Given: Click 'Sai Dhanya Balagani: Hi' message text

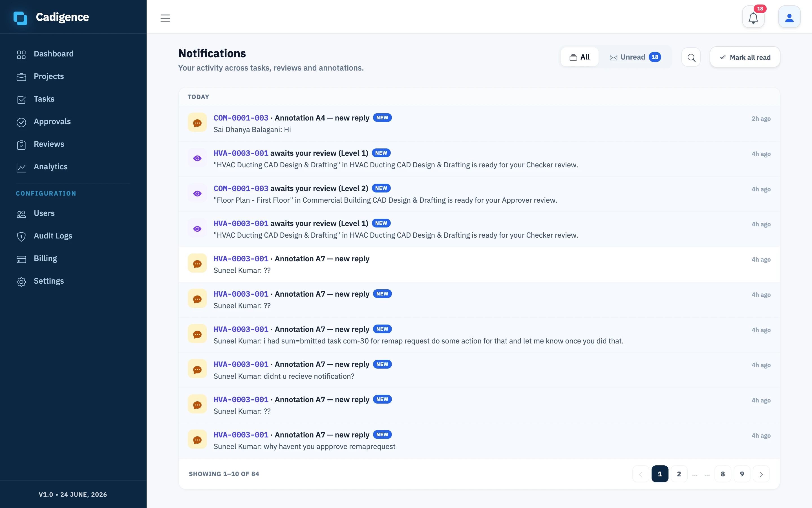Looking at the screenshot, I should [252, 130].
